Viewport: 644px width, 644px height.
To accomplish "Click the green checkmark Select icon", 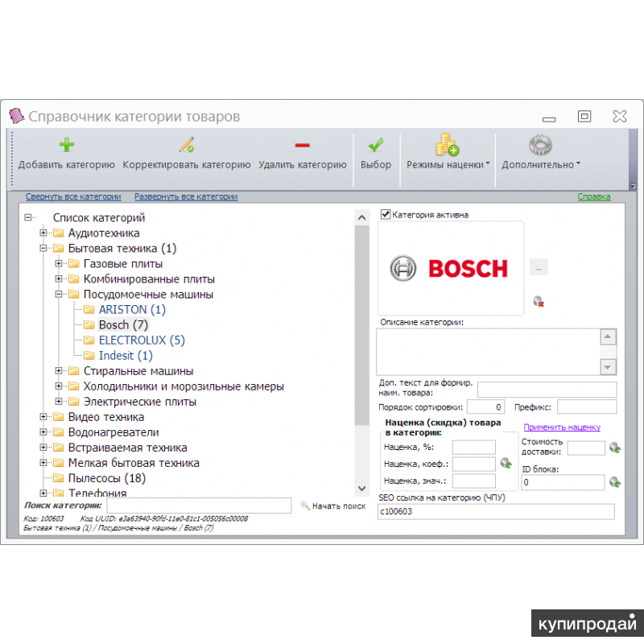I will [x=375, y=146].
